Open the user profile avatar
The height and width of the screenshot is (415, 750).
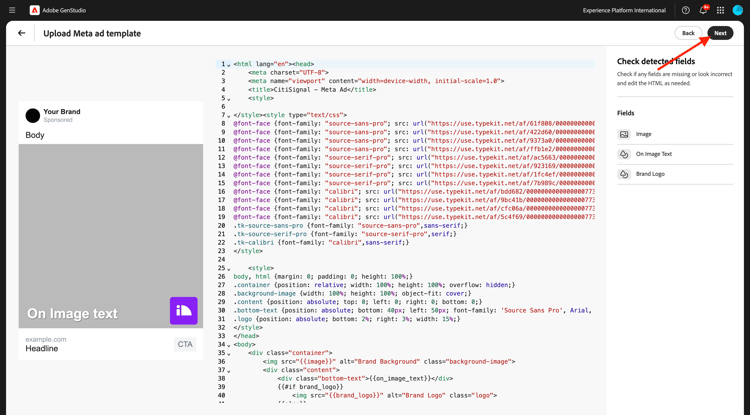[738, 10]
